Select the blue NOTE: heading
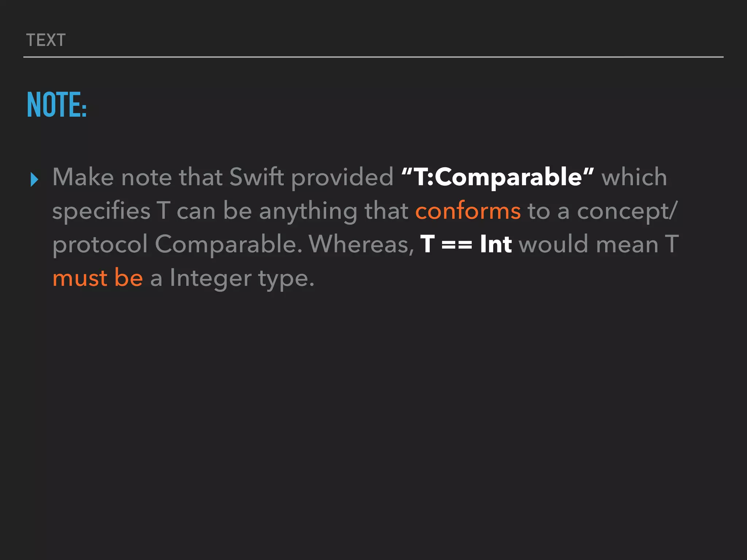This screenshot has width=747, height=560. (x=57, y=105)
